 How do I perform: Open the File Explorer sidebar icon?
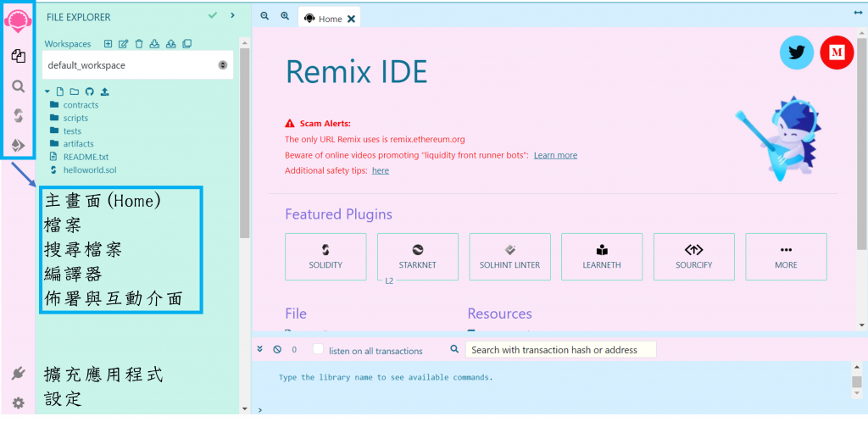pyautogui.click(x=19, y=56)
